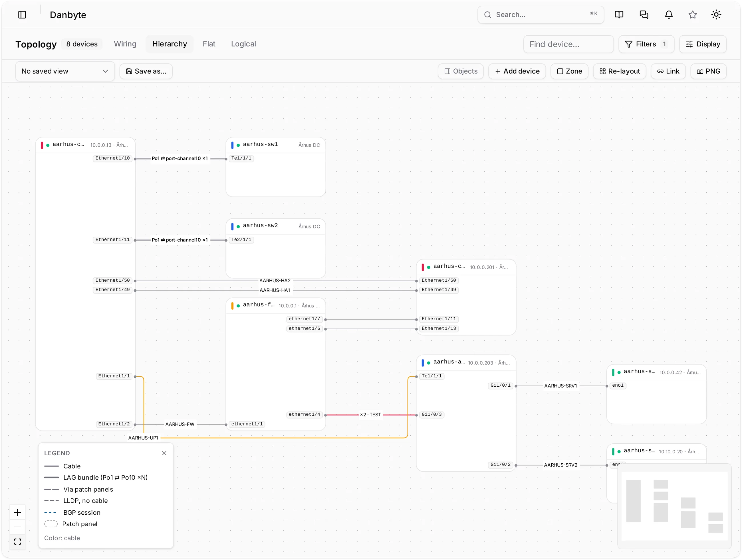This screenshot has width=742, height=560.
Task: Select port Te1/1/1 on aarhus-sw1
Action: point(241,159)
